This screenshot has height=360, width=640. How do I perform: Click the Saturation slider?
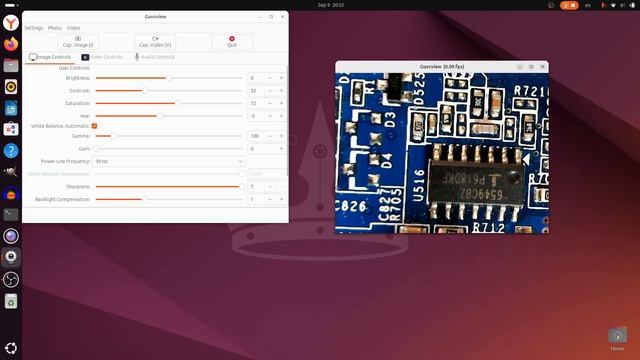click(x=169, y=103)
